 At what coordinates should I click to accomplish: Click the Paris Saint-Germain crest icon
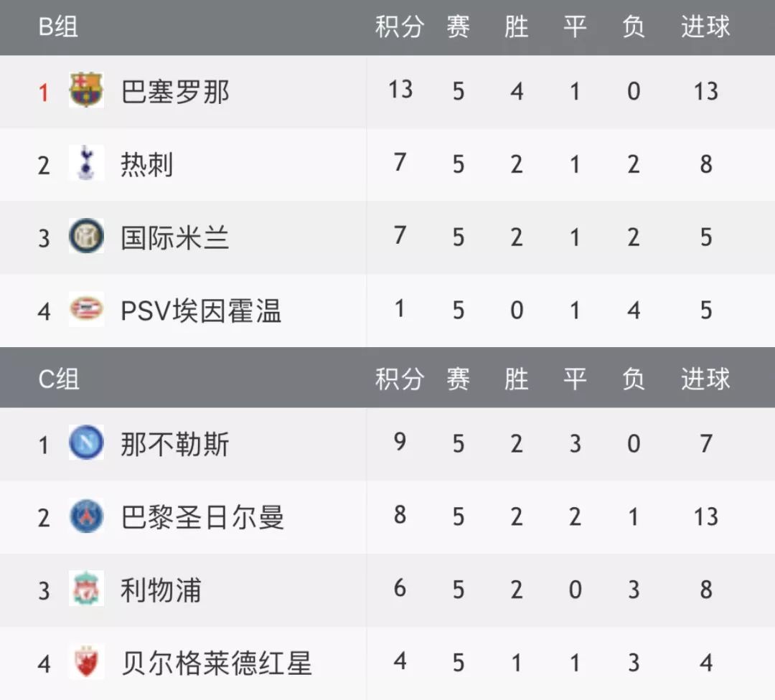(86, 516)
